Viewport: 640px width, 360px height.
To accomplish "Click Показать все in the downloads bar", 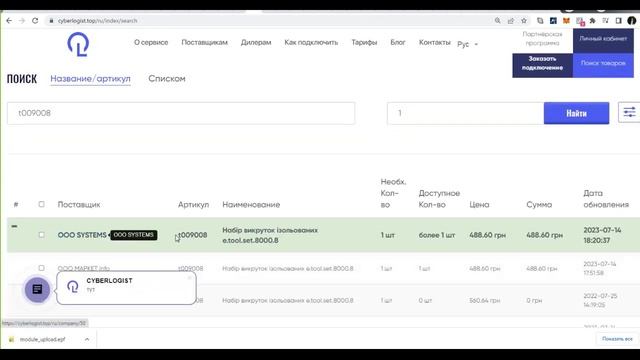I will pos(617,339).
